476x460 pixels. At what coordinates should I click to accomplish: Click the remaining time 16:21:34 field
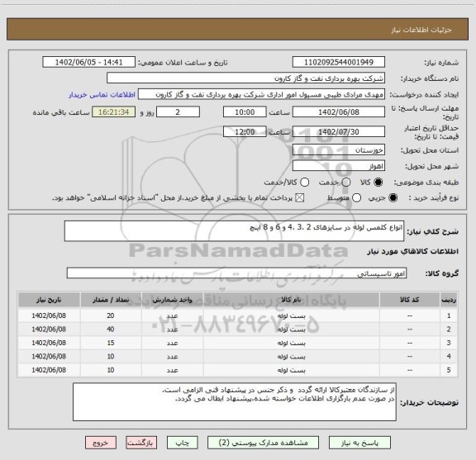click(x=113, y=112)
